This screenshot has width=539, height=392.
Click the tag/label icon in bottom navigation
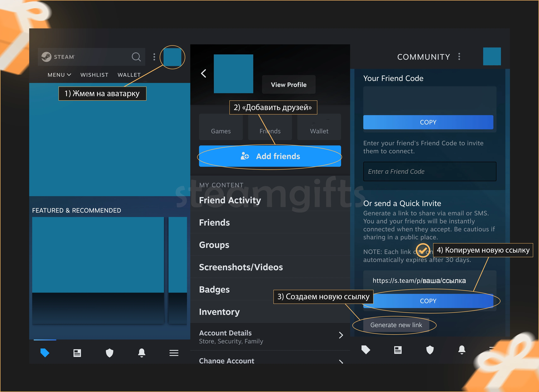45,352
